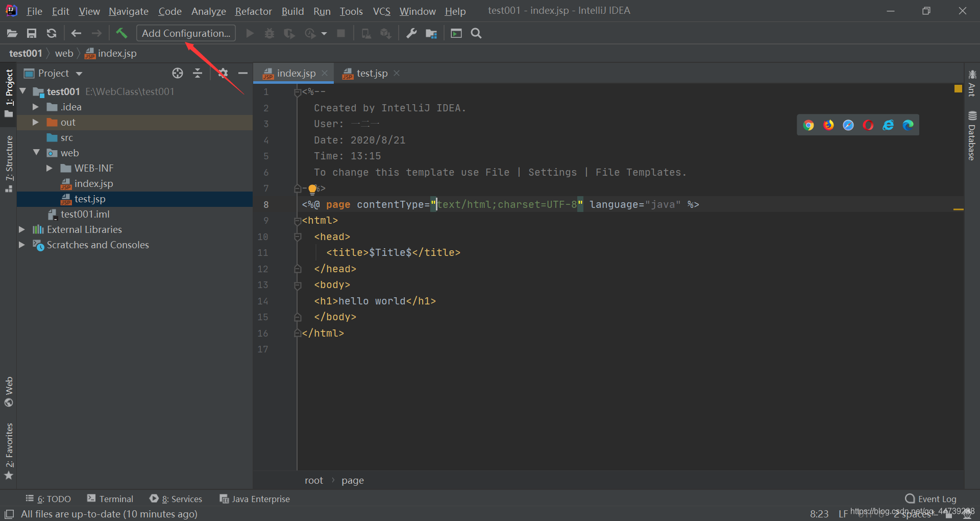Image resolution: width=980 pixels, height=521 pixels.
Task: Open the Navigate menu
Action: 129,11
